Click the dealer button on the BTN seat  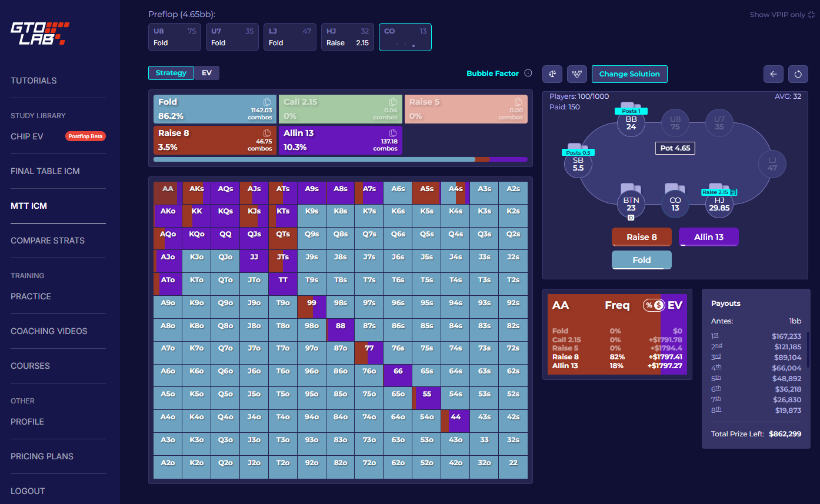(631, 218)
